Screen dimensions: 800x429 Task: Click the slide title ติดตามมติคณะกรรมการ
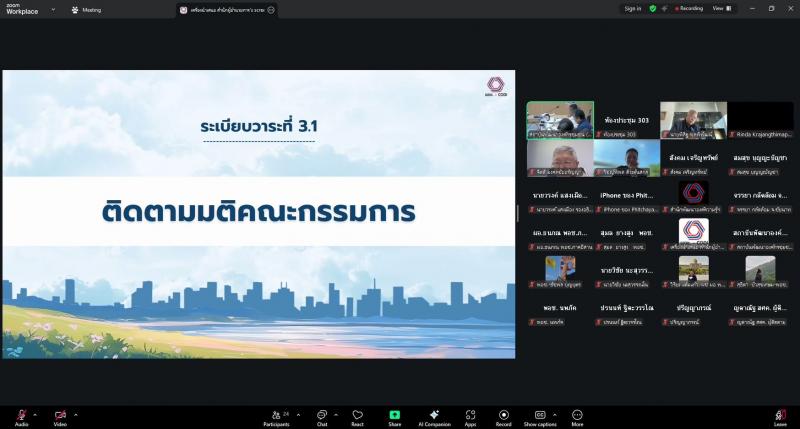pyautogui.click(x=259, y=212)
